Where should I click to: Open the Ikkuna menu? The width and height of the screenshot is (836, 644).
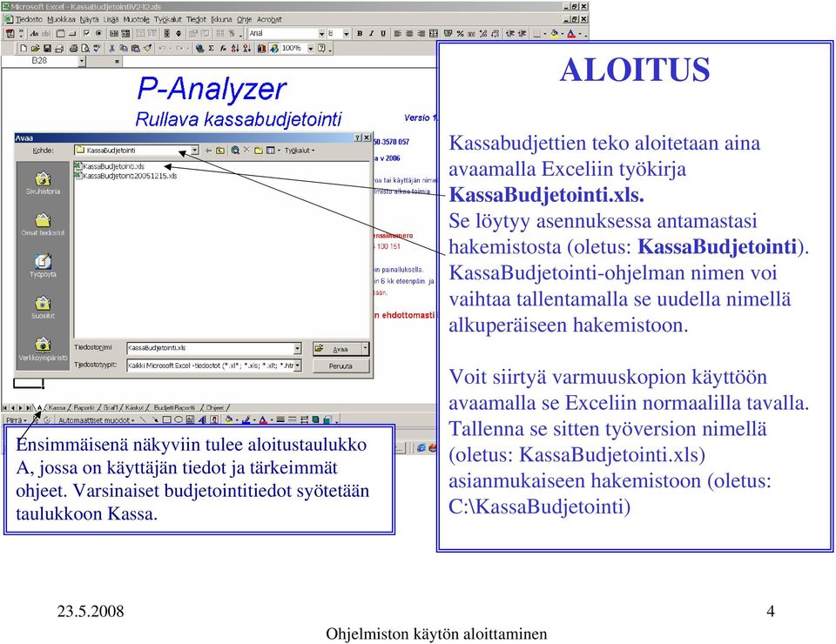221,20
